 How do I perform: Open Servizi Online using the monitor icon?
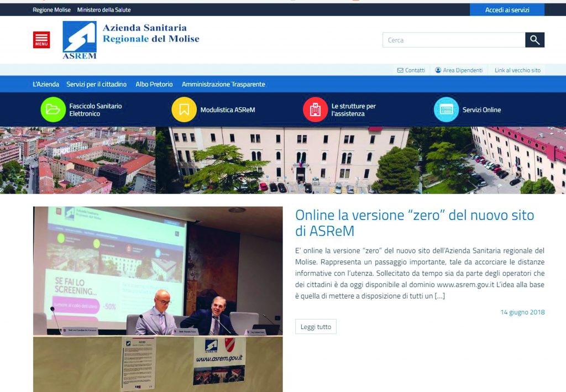[446, 109]
